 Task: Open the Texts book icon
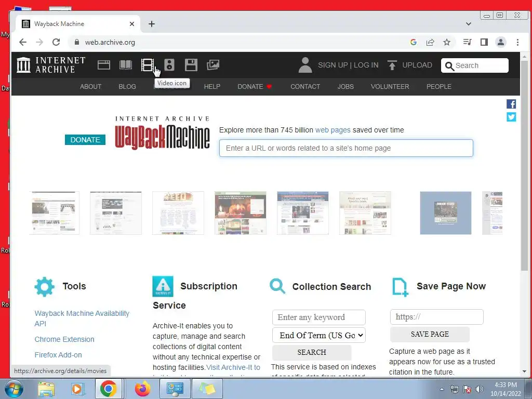(126, 65)
